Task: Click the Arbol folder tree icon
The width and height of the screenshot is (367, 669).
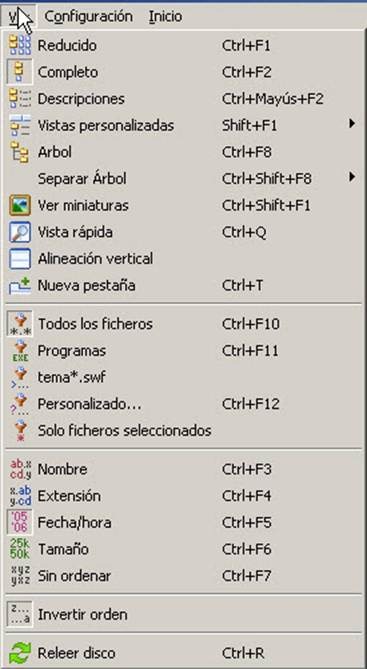Action: [20, 152]
